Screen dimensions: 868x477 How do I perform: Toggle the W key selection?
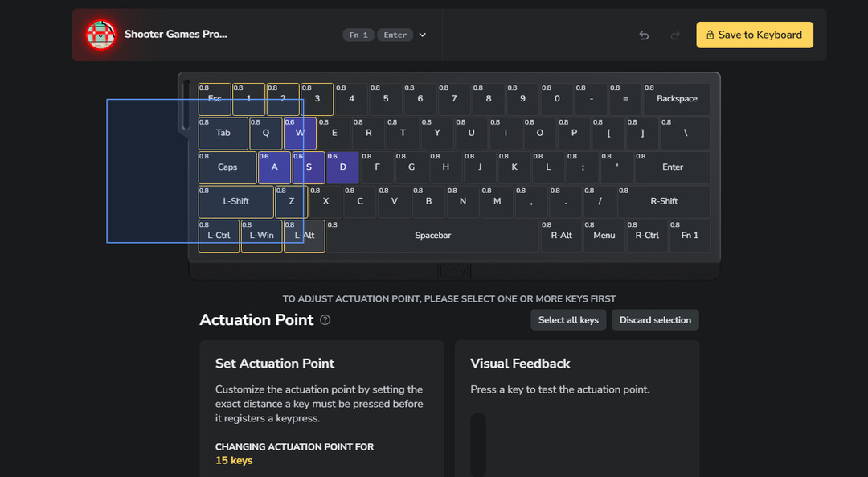(x=300, y=134)
